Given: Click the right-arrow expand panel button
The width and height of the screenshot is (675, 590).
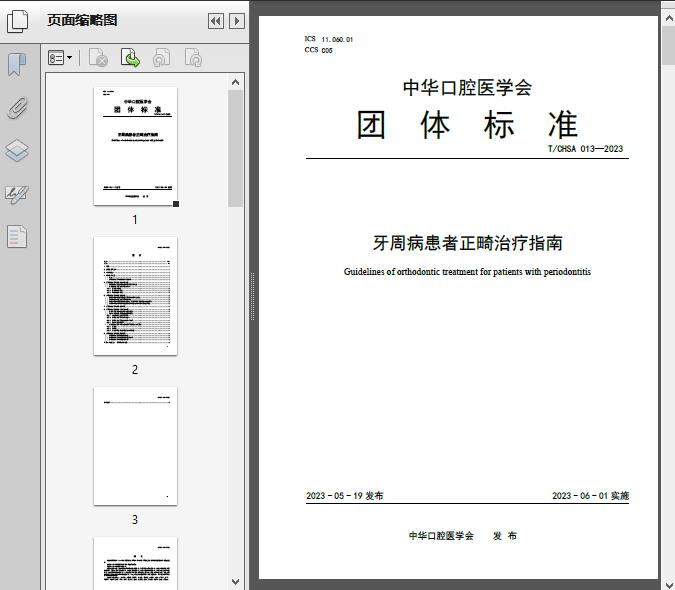Looking at the screenshot, I should [x=237, y=21].
